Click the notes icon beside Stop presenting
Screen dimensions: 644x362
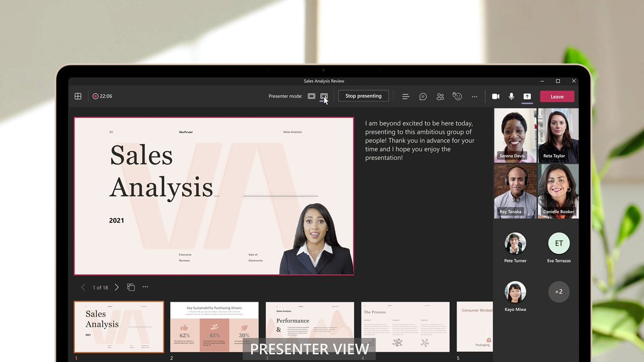coord(406,96)
